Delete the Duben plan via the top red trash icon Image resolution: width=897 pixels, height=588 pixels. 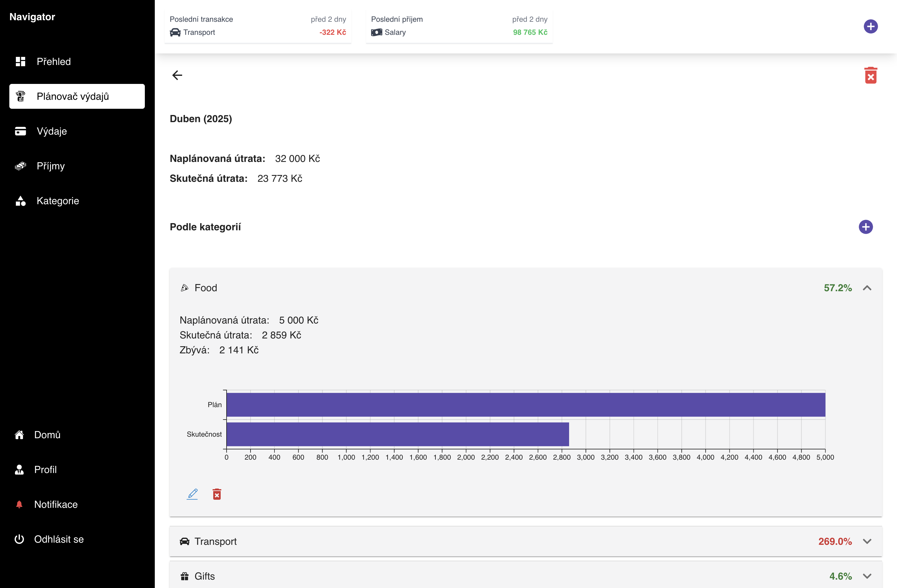coord(871,76)
